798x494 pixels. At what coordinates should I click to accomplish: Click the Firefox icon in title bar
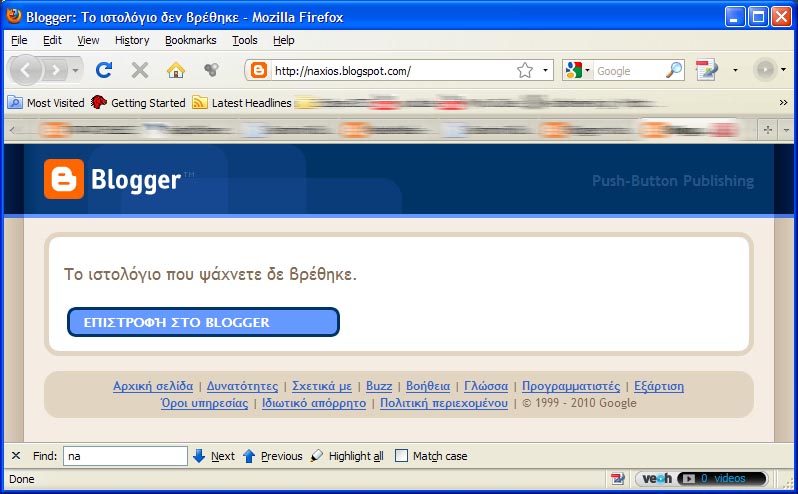(13, 16)
